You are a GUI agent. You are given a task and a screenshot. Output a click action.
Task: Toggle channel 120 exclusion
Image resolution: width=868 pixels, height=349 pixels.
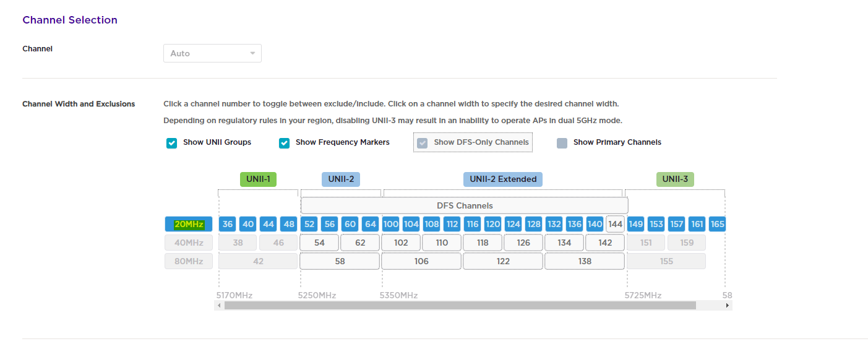(492, 224)
